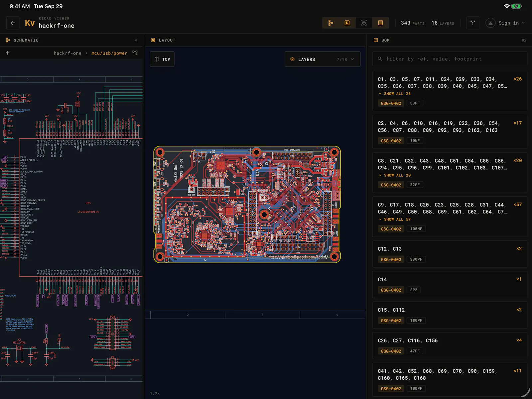This screenshot has width=532, height=399.
Task: Flip board side with TOP button
Action: [x=162, y=59]
